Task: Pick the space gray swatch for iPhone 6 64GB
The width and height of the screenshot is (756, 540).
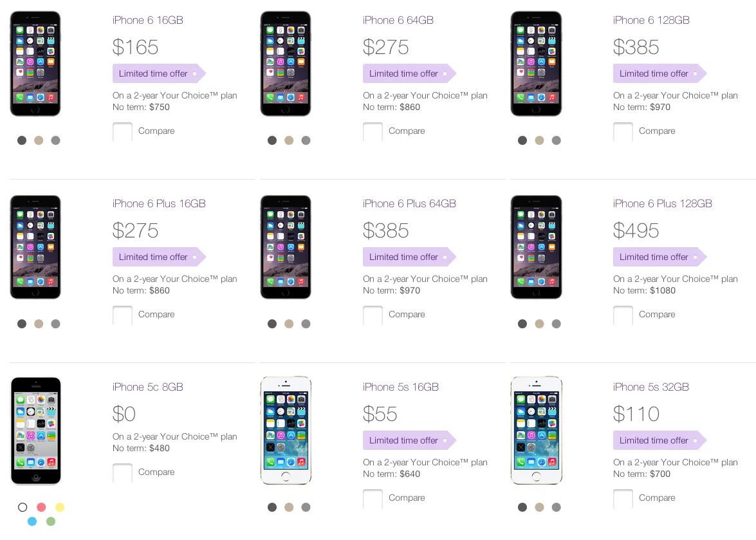Action: pos(272,140)
